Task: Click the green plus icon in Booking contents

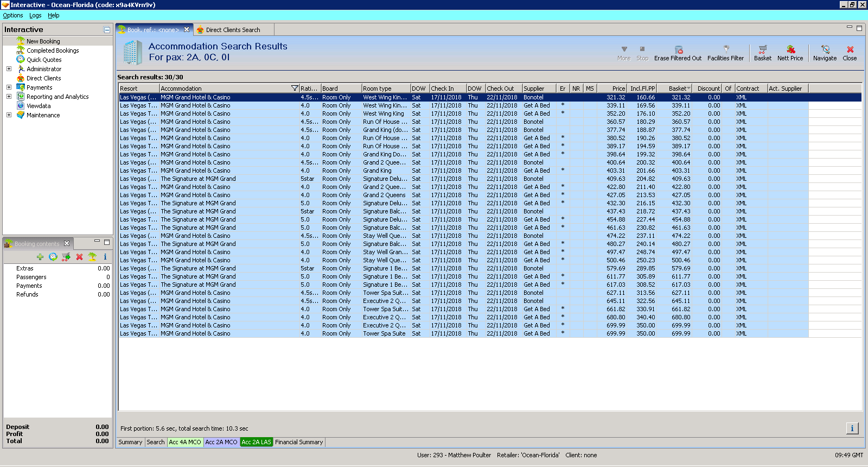Action: pos(40,257)
